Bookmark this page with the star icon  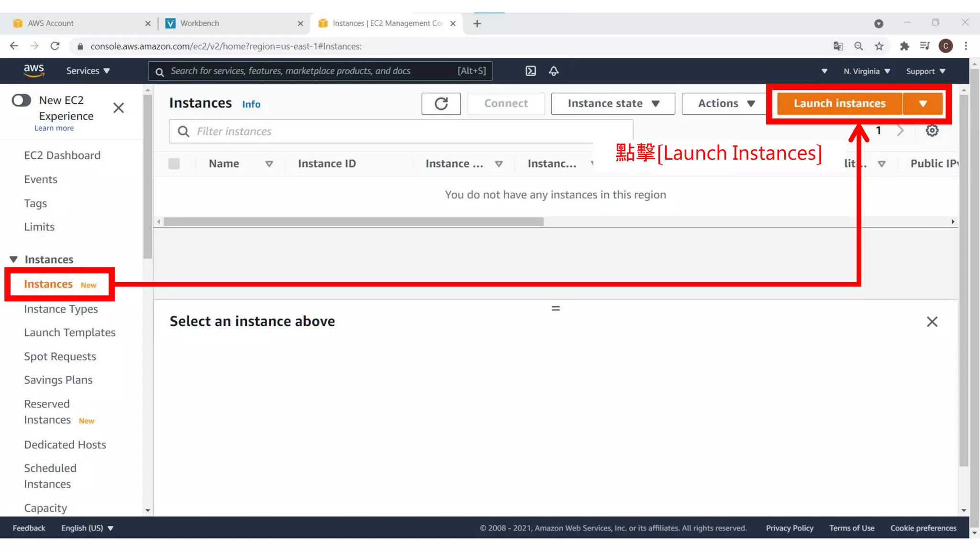[879, 46]
